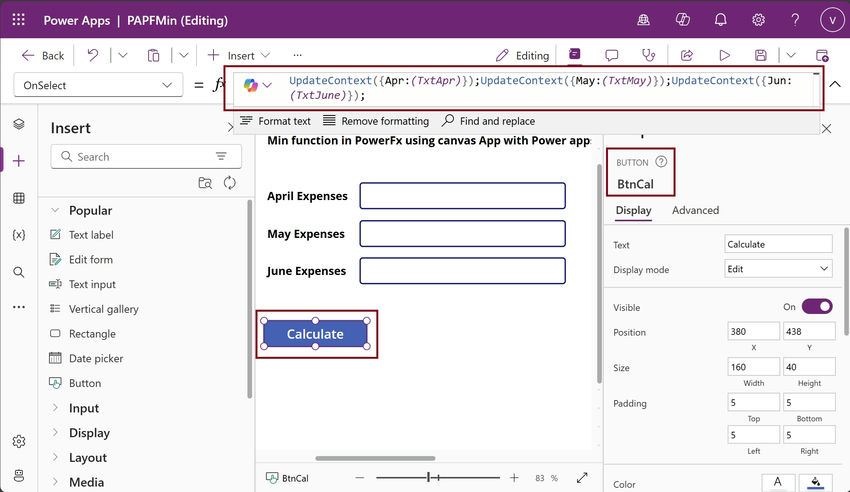
Task: Open the sidebar more options ellipsis
Action: tap(19, 307)
